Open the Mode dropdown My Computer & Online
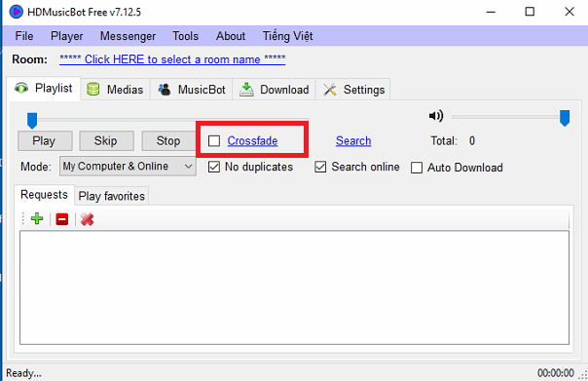This screenshot has width=588, height=381. click(128, 167)
